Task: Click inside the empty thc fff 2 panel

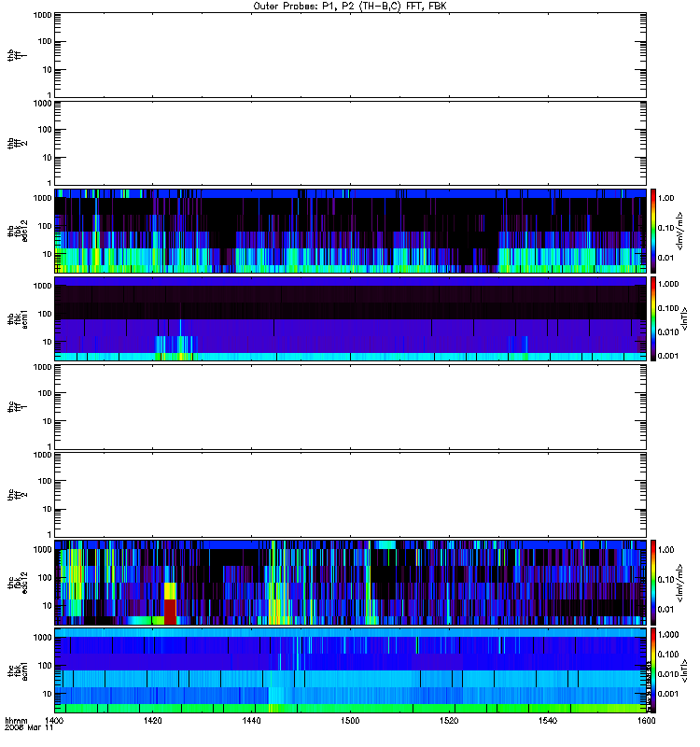Action: (x=350, y=495)
